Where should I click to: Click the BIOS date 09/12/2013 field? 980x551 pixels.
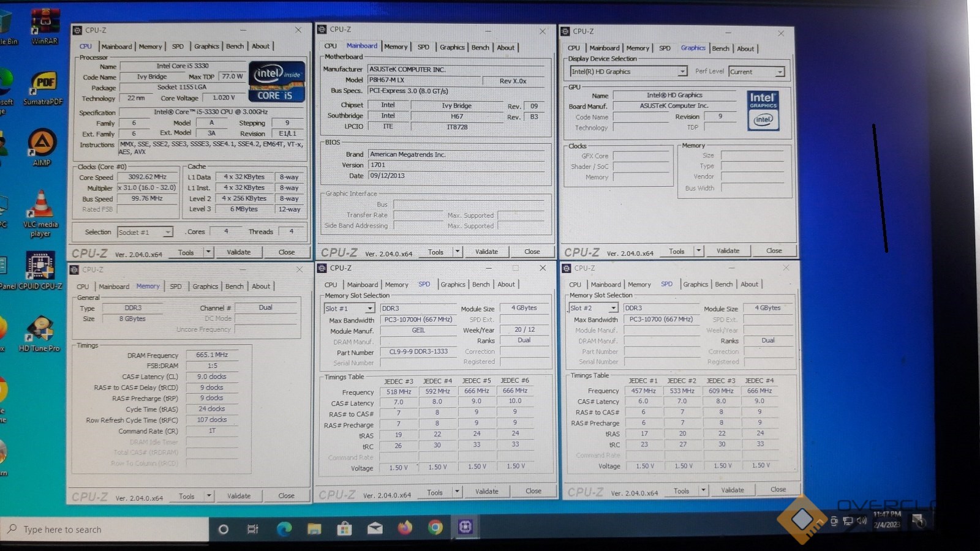456,176
